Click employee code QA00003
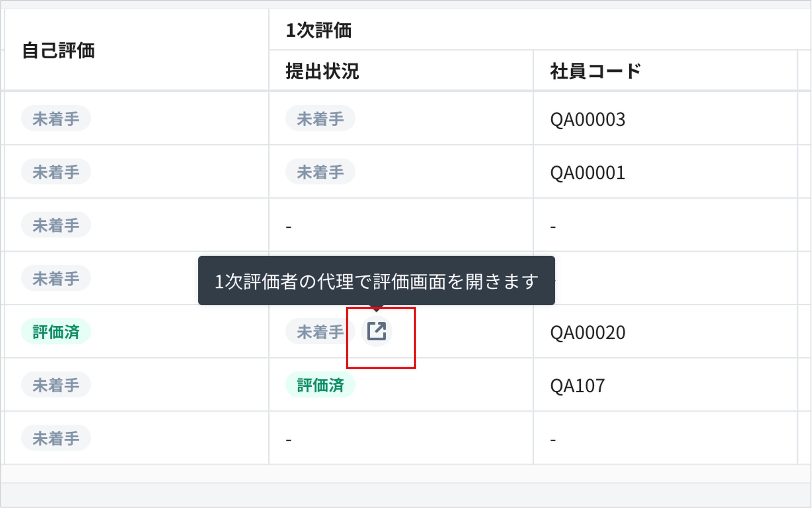812x508 pixels. click(x=587, y=119)
